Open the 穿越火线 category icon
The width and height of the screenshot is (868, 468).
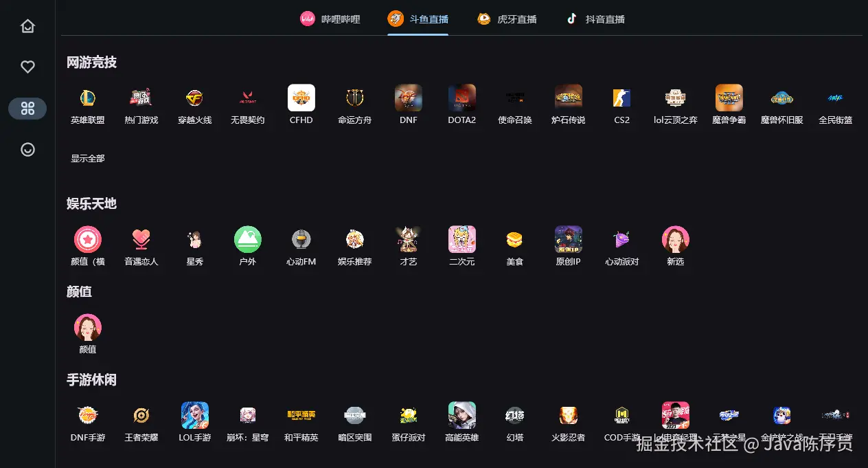(195, 98)
